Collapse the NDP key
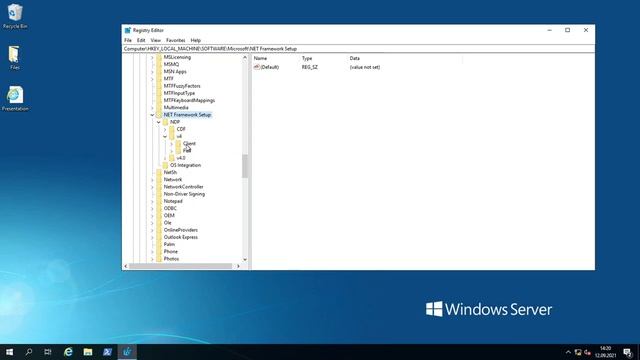Image resolution: width=640 pixels, height=360 pixels. 159,122
